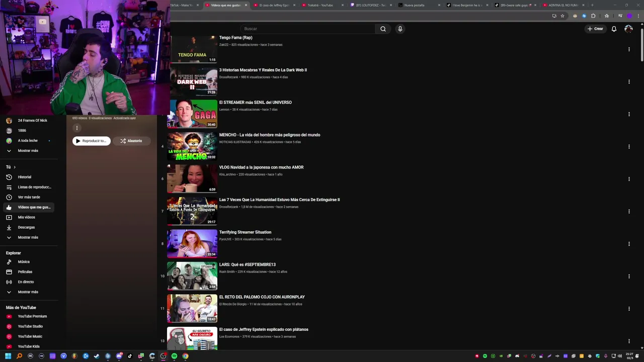
Task: Bookmark this page with star icon
Action: tap(562, 16)
